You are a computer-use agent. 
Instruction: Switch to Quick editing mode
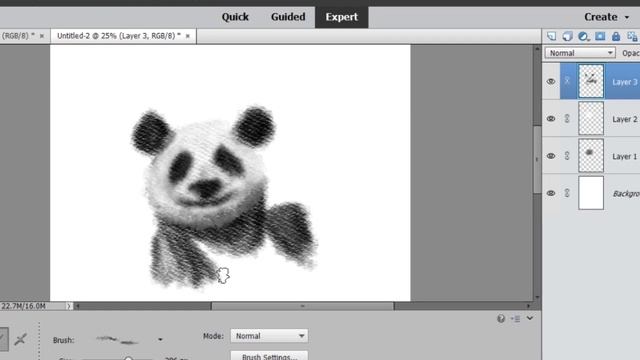235,17
